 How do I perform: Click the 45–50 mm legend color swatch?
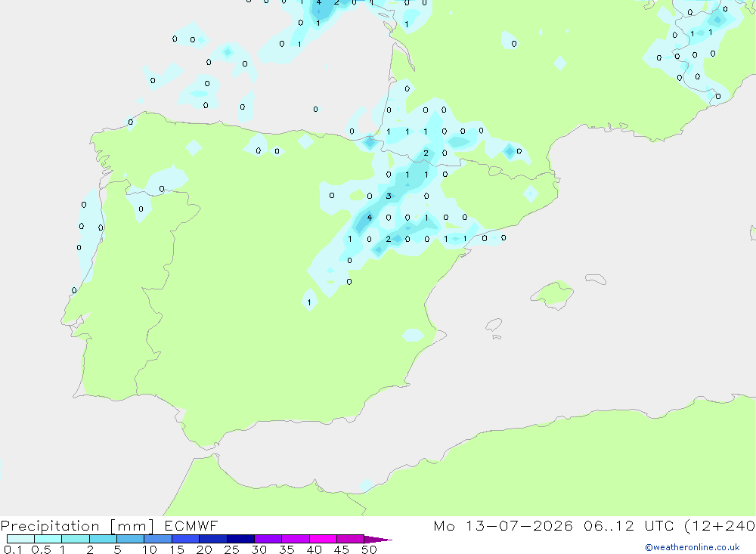[351, 539]
